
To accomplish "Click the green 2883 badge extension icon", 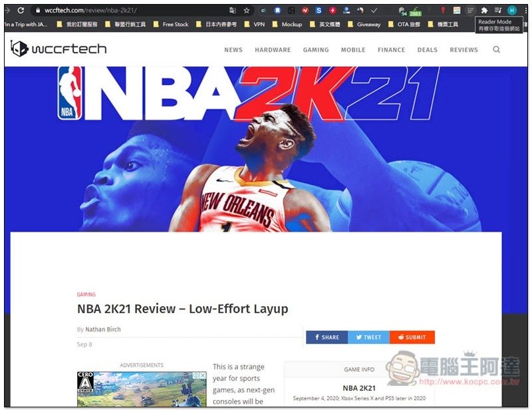I will point(415,11).
